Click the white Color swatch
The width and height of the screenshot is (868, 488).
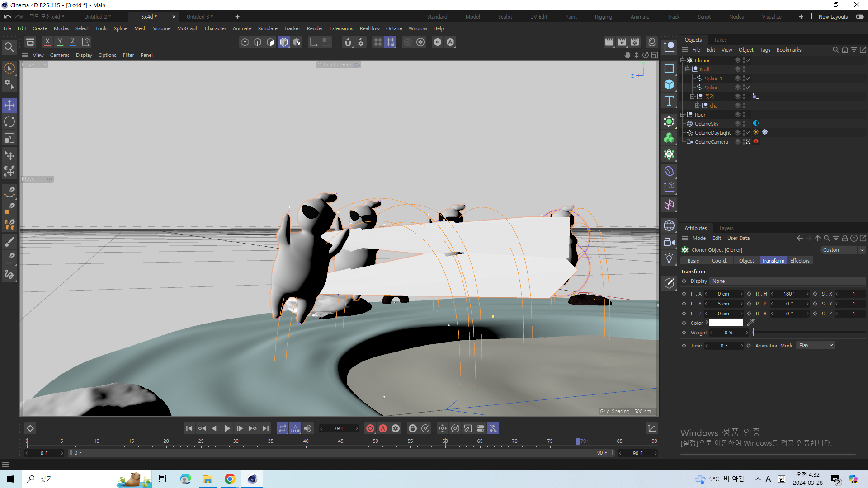pyautogui.click(x=726, y=323)
